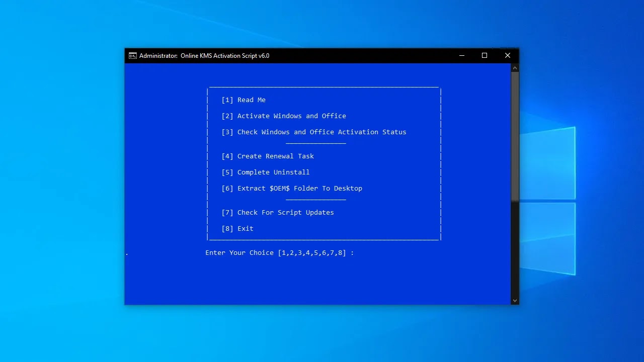The height and width of the screenshot is (362, 644).
Task: Click the vertical scrollbar thumb
Action: [x=515, y=137]
